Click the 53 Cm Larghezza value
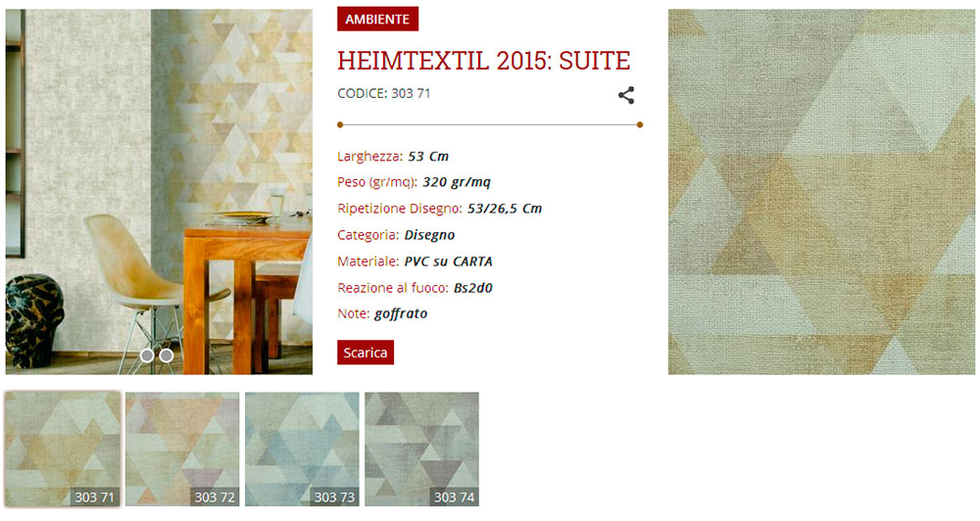 (428, 156)
